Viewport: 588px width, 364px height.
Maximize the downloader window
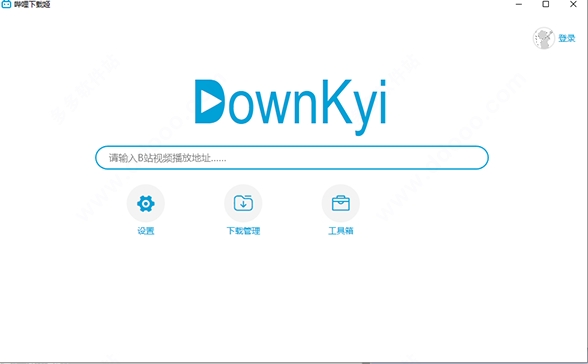(546, 4)
